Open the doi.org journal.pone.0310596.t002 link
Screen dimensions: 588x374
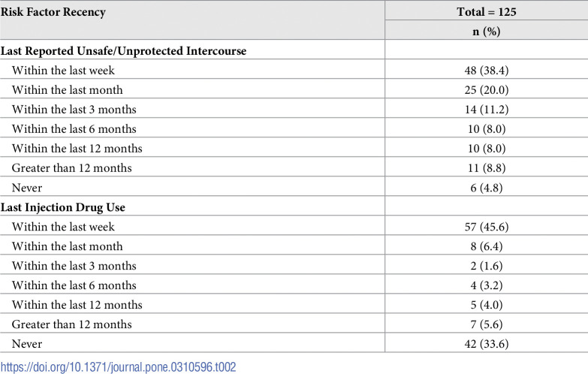click(118, 366)
